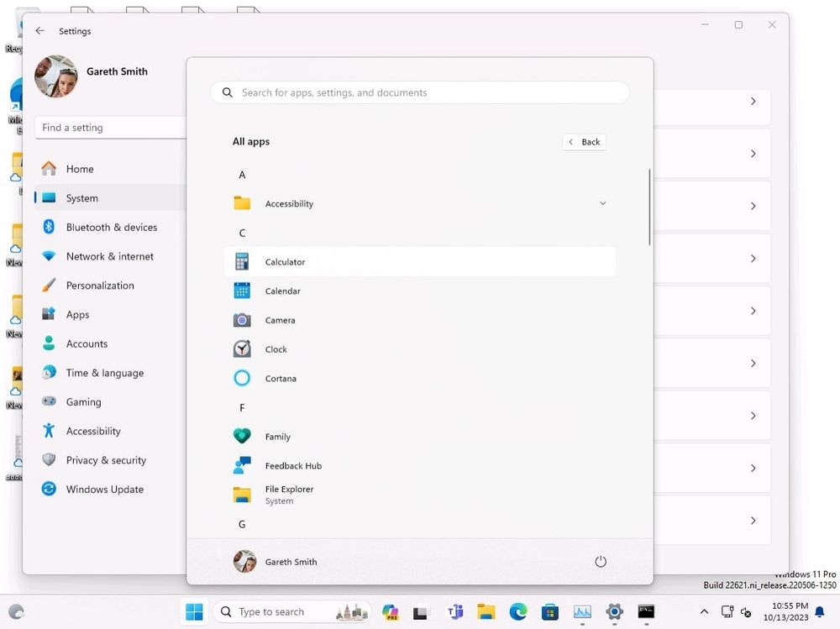Open the Clock app

(x=419, y=349)
